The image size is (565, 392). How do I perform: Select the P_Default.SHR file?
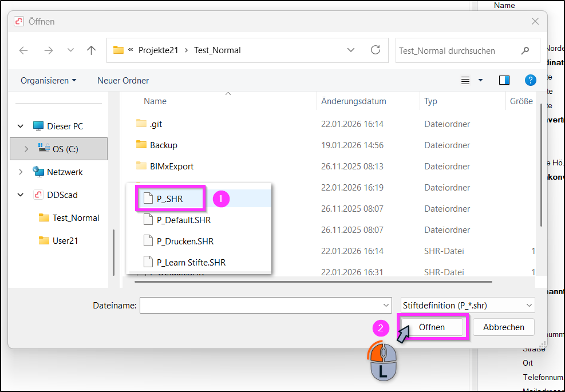177,220
